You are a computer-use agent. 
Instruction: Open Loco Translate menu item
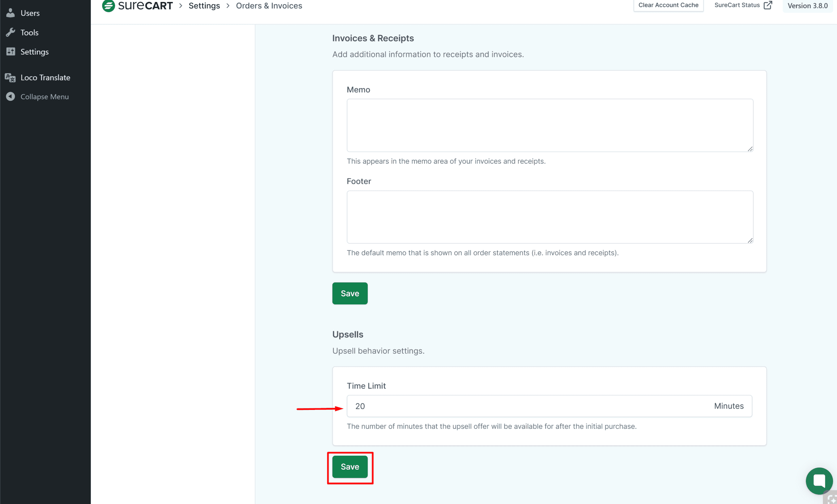(x=45, y=78)
